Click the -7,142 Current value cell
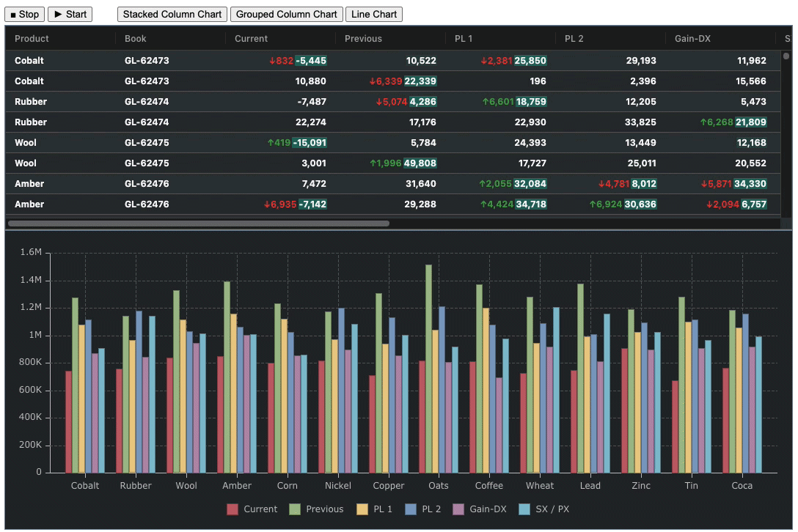Screen dimensions: 798x532 [280, 204]
